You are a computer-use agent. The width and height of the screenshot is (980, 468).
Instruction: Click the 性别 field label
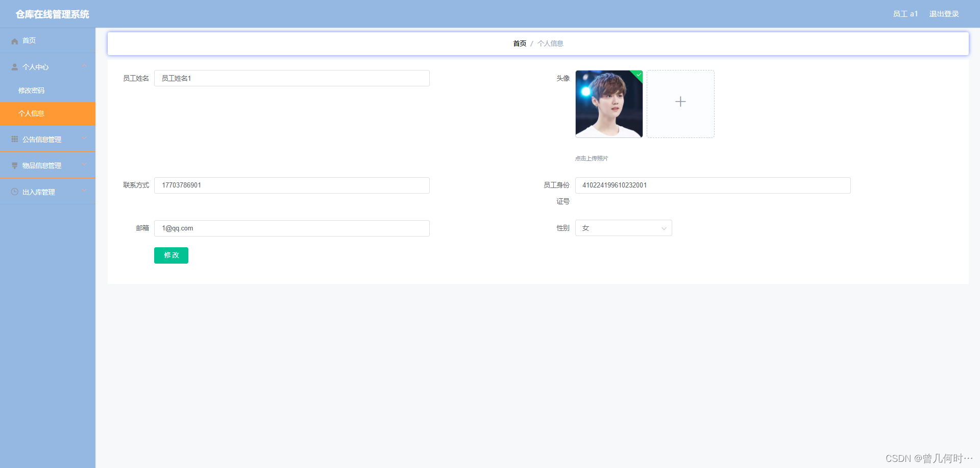pos(563,228)
